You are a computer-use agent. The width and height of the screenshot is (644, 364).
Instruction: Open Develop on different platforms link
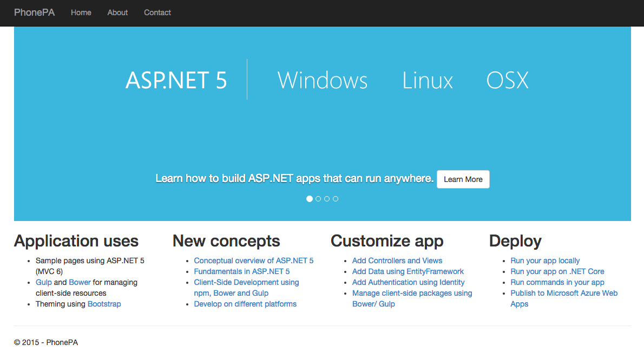coord(245,304)
